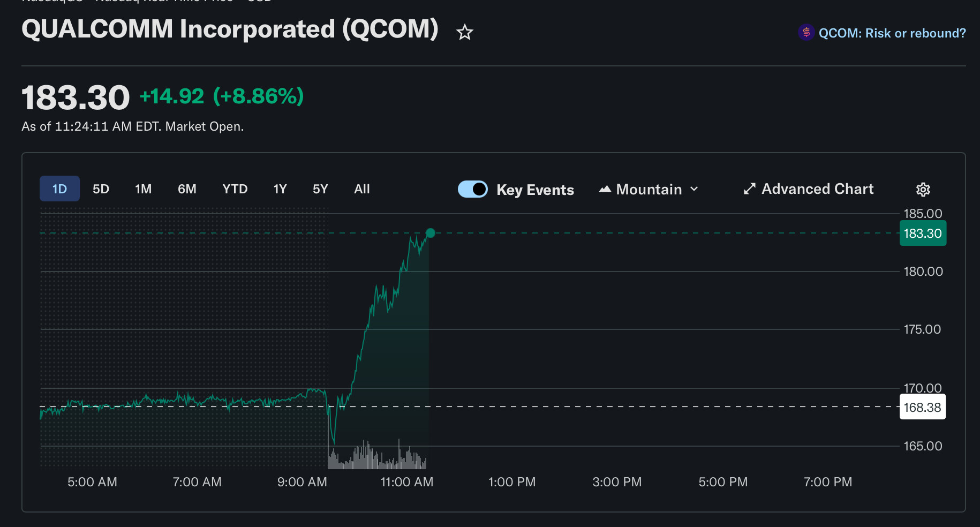
Task: Open the 'QCOM: Risk or rebound?' link
Action: coord(892,33)
